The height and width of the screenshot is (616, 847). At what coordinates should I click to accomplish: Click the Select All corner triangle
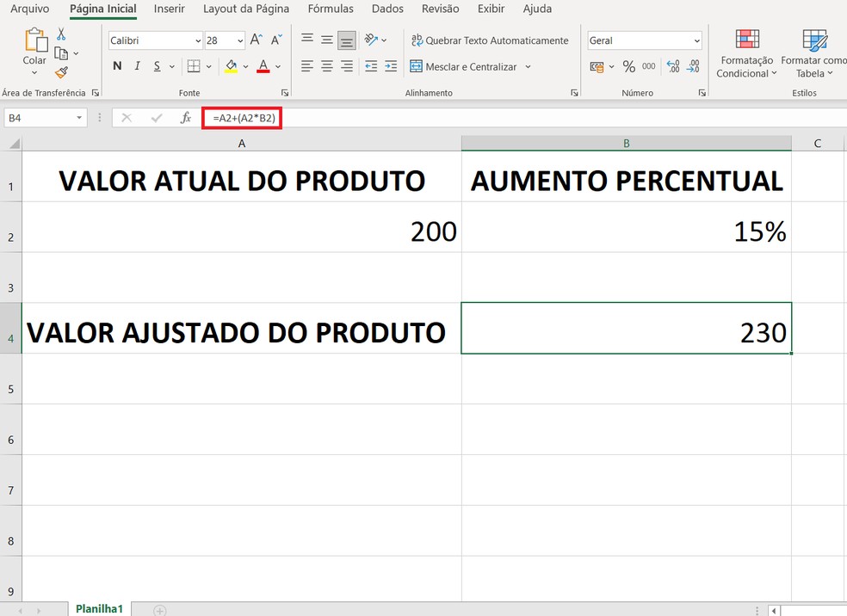tap(14, 144)
